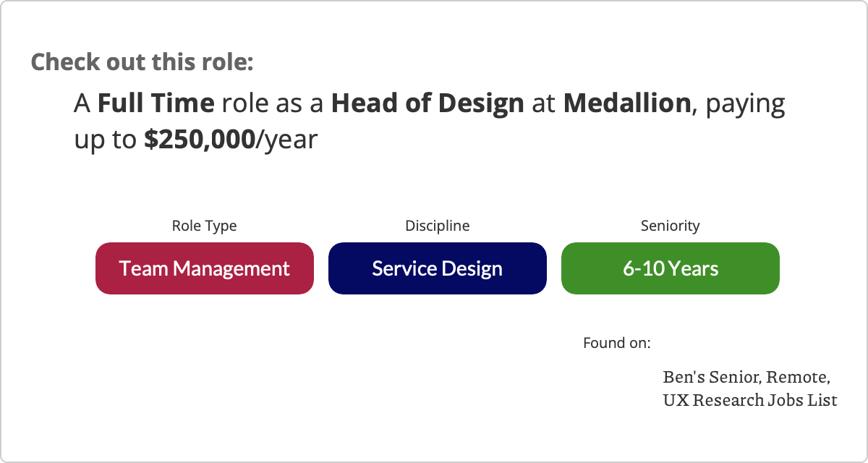Click the "up to" text before the salary
This screenshot has width=868, height=463.
105,140
